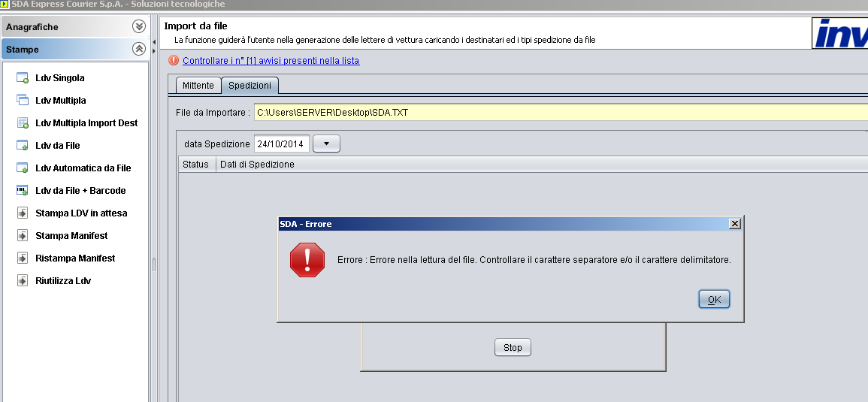Click the Stampa LDV in attesa icon
Image resolution: width=868 pixels, height=402 pixels.
pos(22,213)
